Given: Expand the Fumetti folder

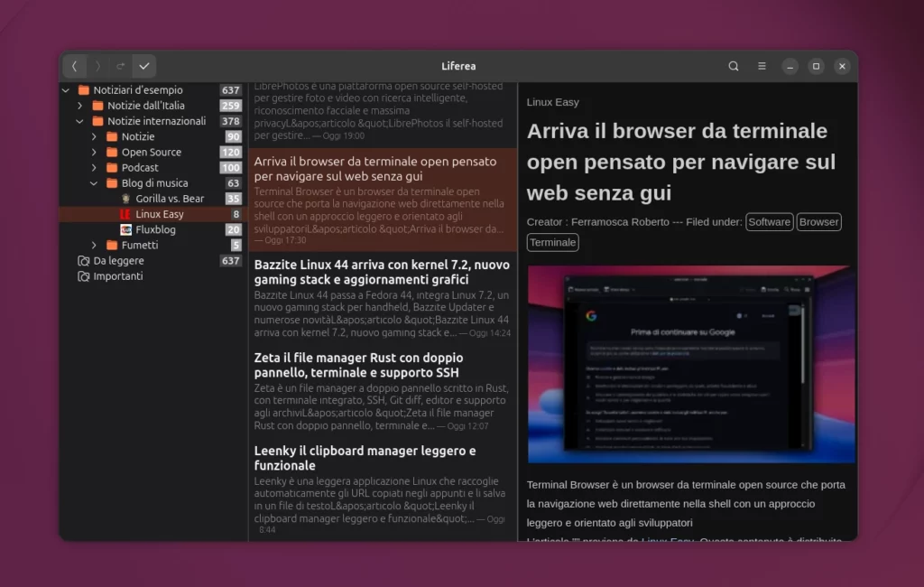Looking at the screenshot, I should (x=94, y=245).
